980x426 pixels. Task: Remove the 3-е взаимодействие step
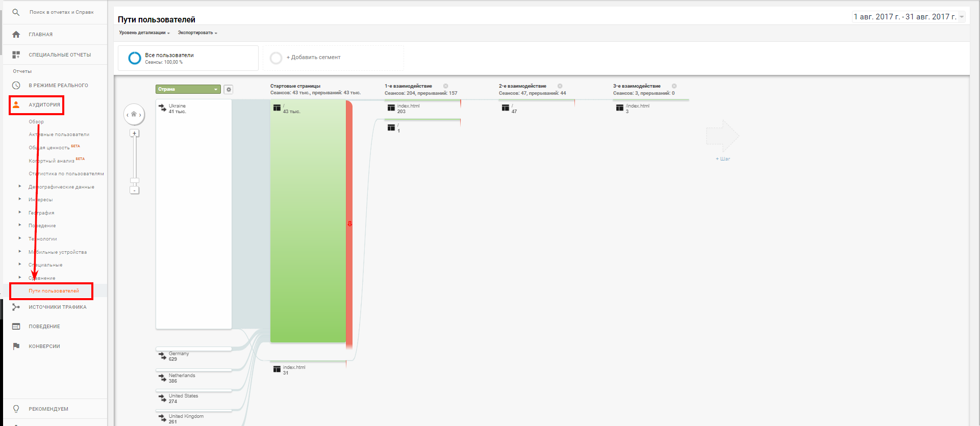pyautogui.click(x=674, y=86)
